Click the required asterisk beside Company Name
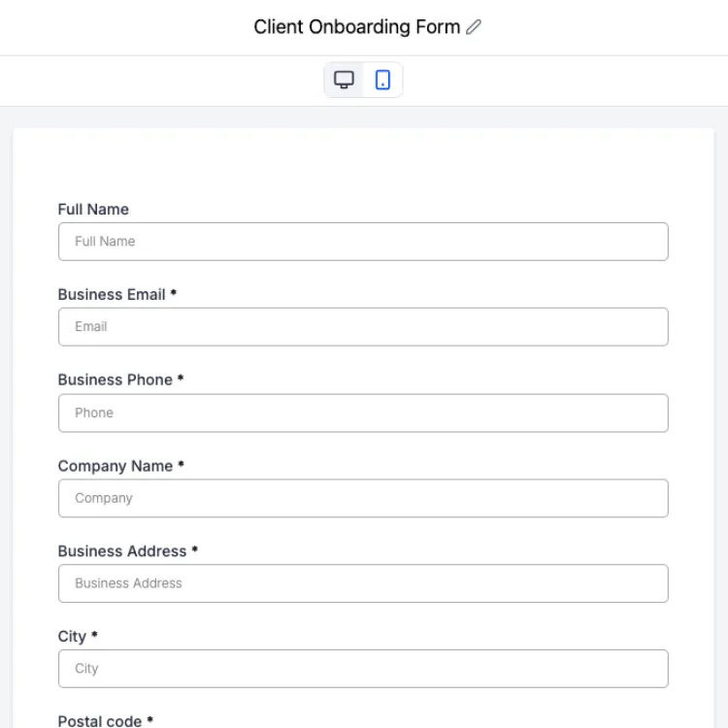This screenshot has height=728, width=728. 182,464
